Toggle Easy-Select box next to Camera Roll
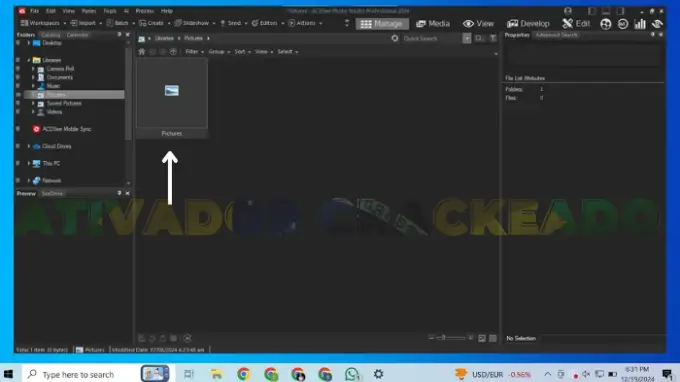680x382 pixels. (x=18, y=69)
